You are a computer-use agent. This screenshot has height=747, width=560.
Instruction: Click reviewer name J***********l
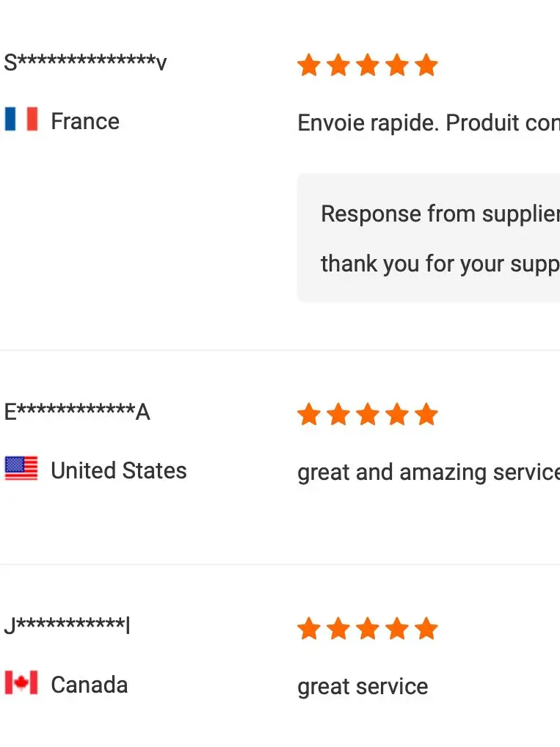click(x=67, y=627)
